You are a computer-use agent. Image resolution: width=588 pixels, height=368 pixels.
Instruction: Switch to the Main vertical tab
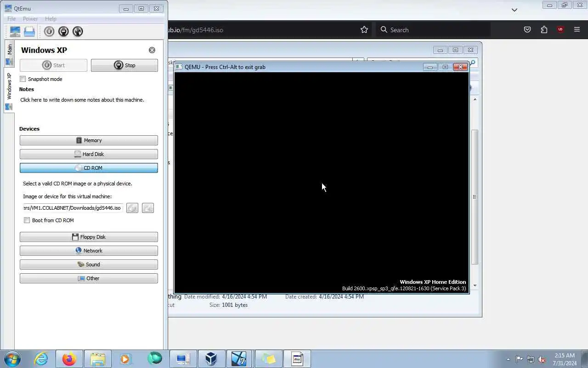coord(9,54)
